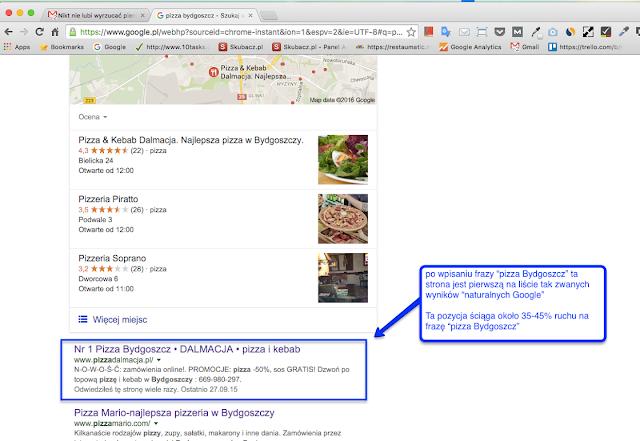Open the 'Skubacz.pl - Panel' bookmark
Screen dimensions: 640x441
(309, 47)
